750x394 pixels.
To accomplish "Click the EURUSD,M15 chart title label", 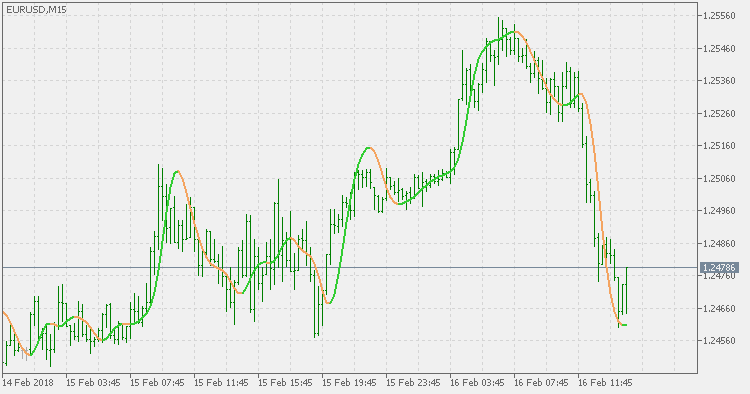I will pos(36,10).
